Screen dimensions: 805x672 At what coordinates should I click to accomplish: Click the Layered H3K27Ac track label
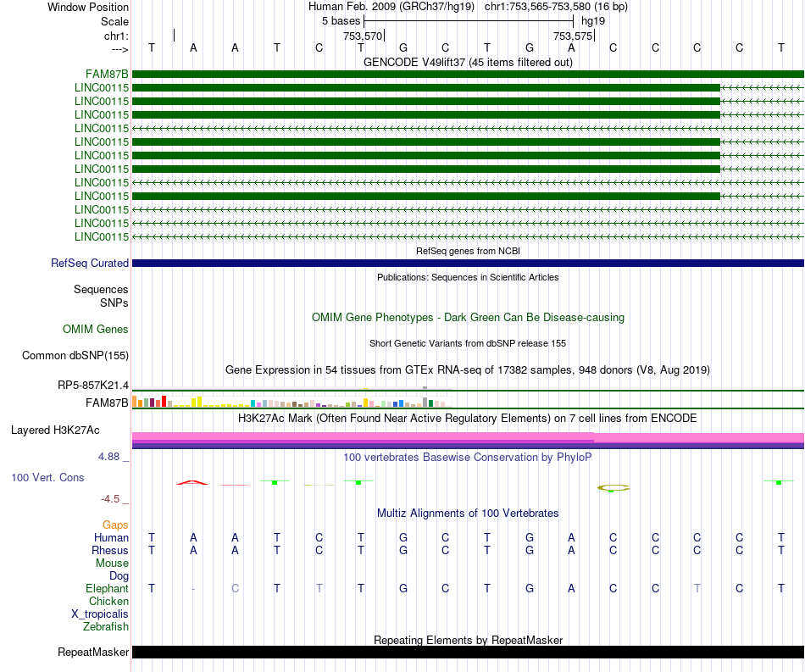pyautogui.click(x=55, y=430)
